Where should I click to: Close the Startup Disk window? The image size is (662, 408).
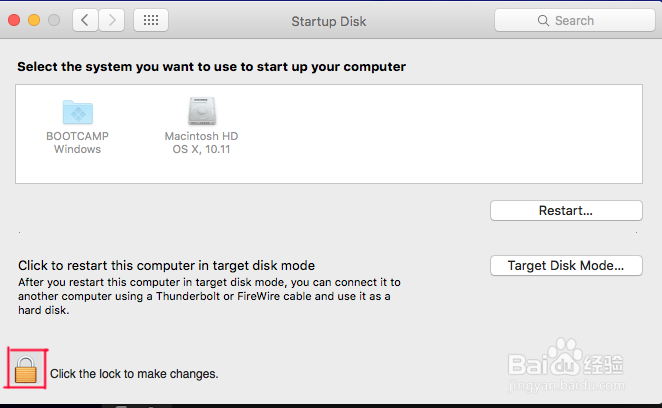pos(15,20)
